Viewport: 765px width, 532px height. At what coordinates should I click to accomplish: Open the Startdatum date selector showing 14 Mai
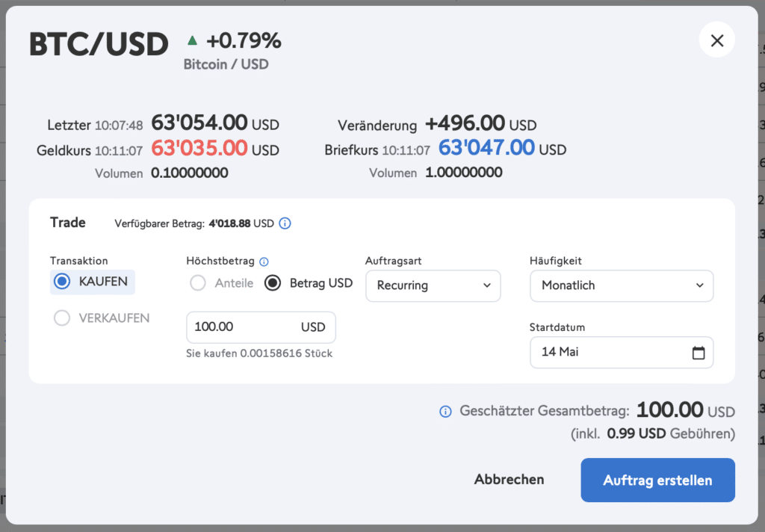613,352
